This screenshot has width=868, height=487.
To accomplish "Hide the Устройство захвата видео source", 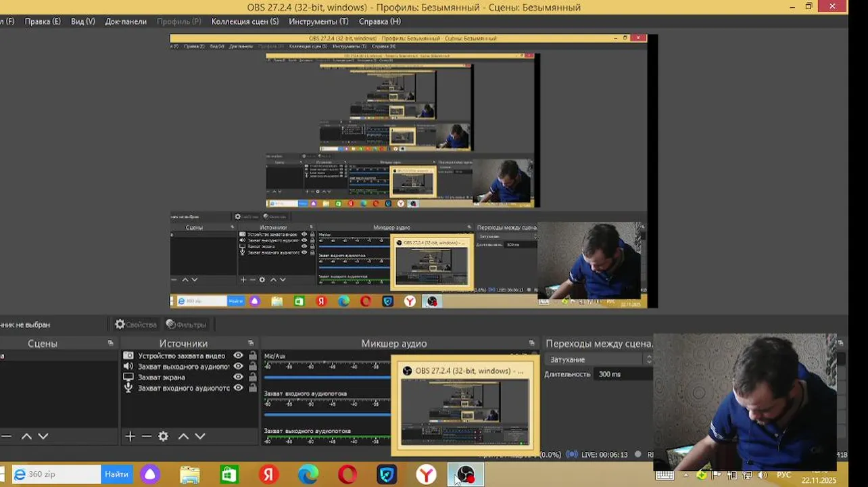I will pyautogui.click(x=238, y=356).
